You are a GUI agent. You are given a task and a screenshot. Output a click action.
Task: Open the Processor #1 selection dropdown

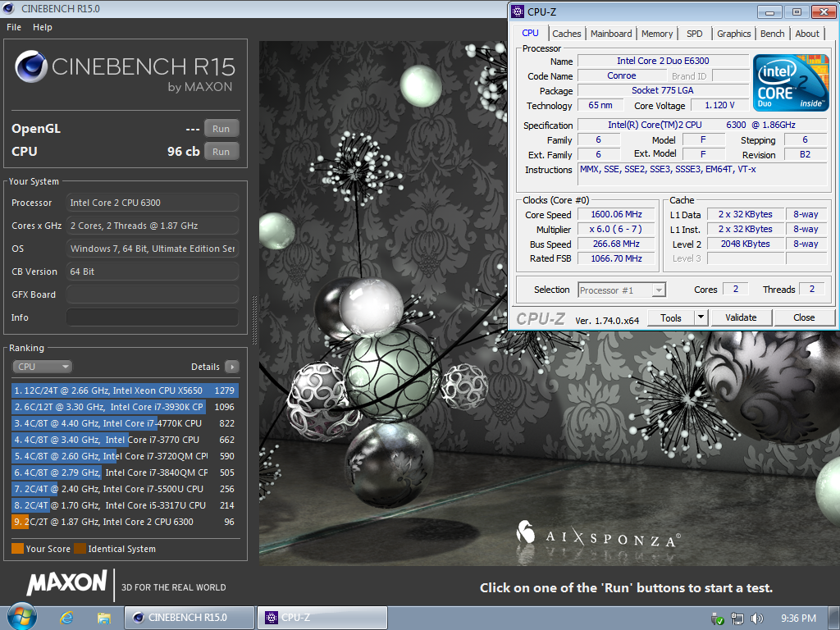click(622, 290)
